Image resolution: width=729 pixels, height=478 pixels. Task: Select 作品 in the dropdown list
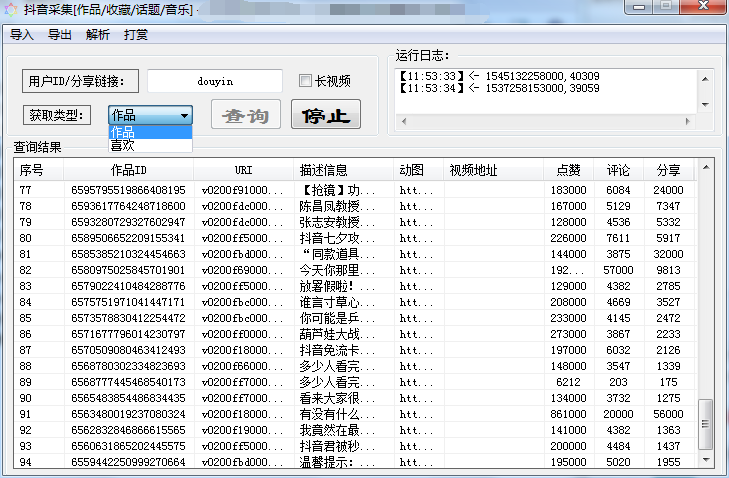[x=150, y=132]
